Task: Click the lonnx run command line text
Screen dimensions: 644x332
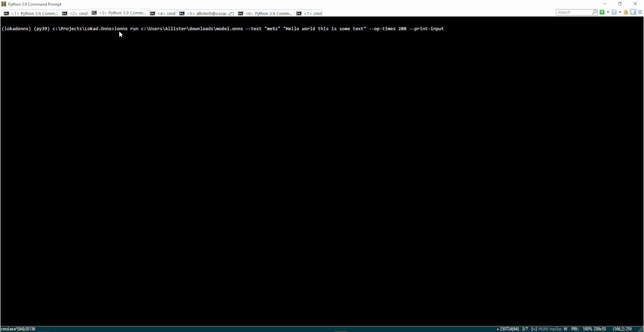Action: [279, 29]
